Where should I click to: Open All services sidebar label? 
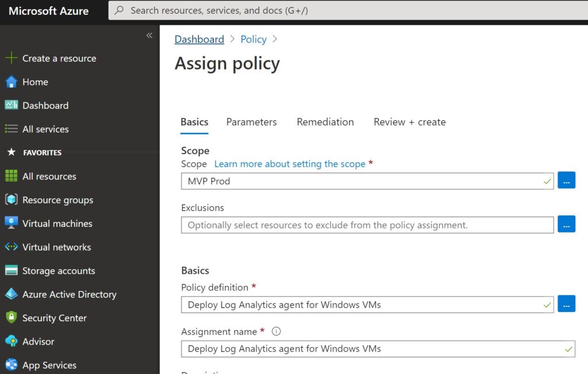tap(45, 129)
